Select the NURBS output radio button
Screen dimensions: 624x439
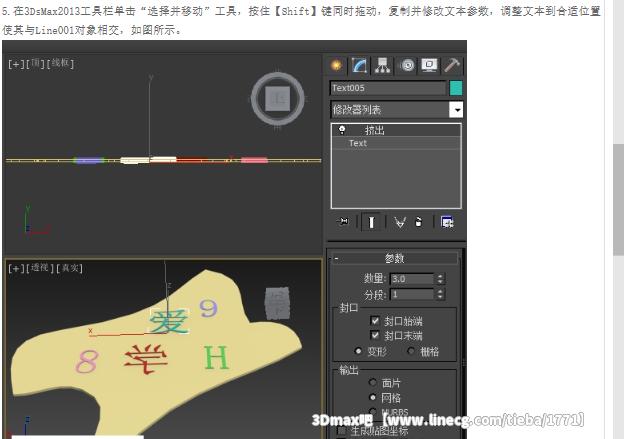[x=372, y=412]
